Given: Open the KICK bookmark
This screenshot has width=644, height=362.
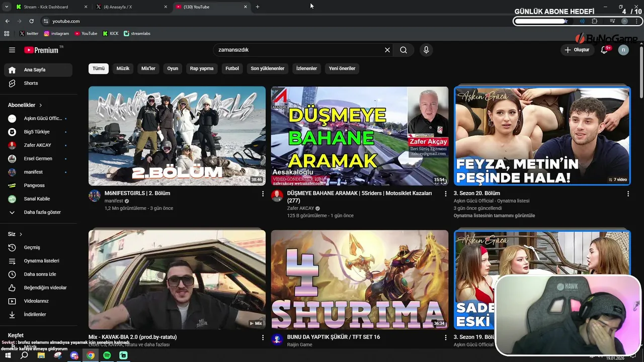Looking at the screenshot, I should 111,33.
